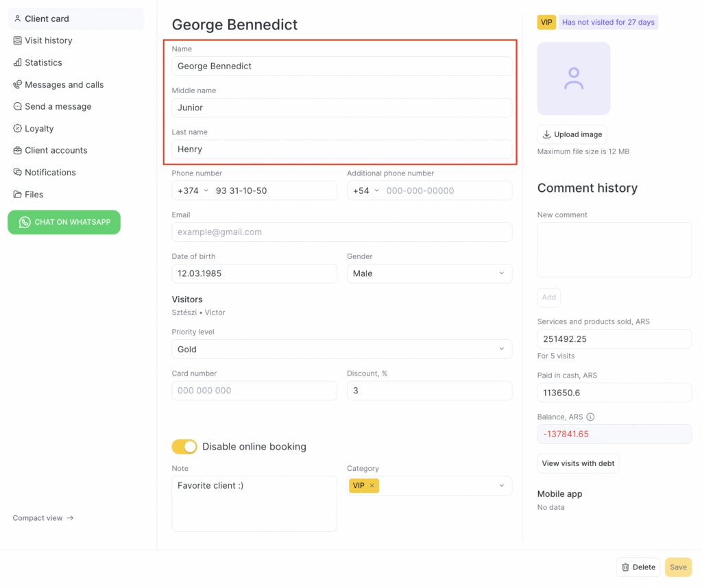Image resolution: width=702 pixels, height=588 pixels.
Task: Open Send a message menu item
Action: [58, 107]
